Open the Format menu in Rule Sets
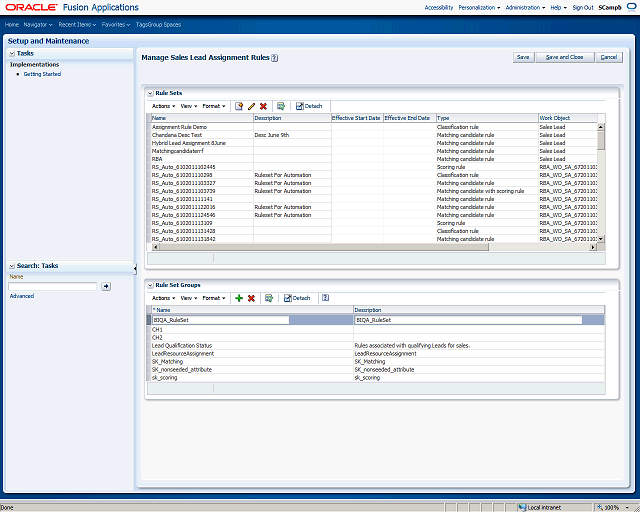640x512 pixels. pyautogui.click(x=213, y=106)
